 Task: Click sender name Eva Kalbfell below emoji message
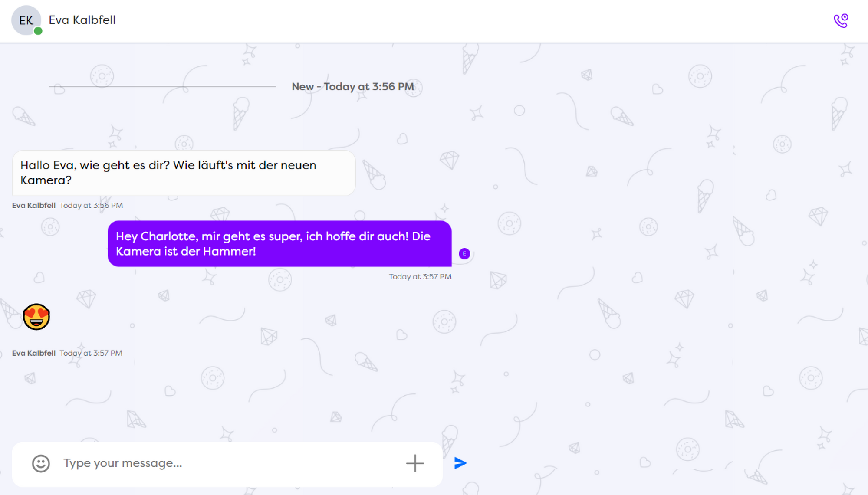pos(34,353)
